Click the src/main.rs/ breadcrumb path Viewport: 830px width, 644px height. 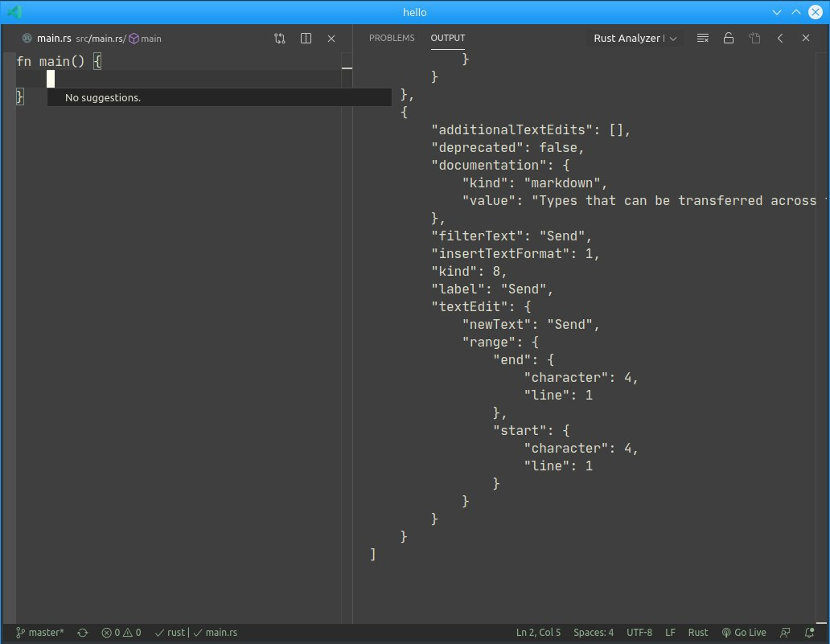click(101, 39)
